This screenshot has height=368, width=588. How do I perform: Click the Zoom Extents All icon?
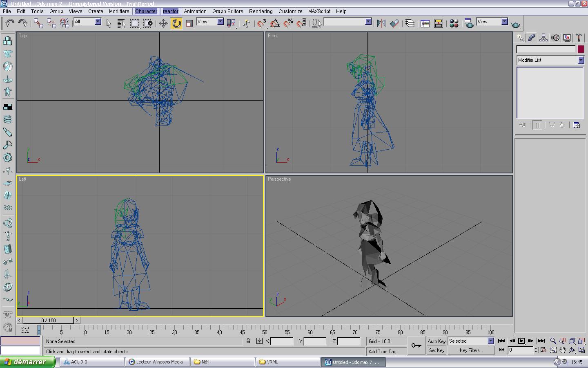click(581, 341)
